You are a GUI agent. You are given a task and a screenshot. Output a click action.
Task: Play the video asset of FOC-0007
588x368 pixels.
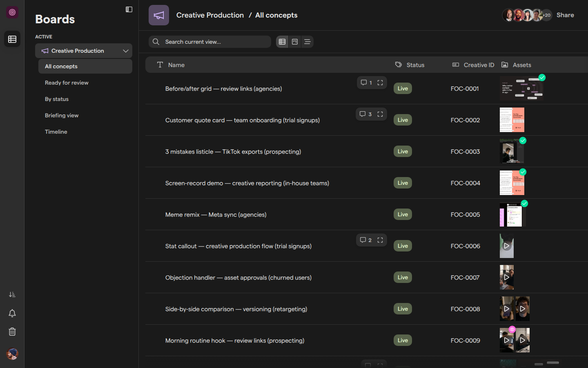pyautogui.click(x=507, y=277)
